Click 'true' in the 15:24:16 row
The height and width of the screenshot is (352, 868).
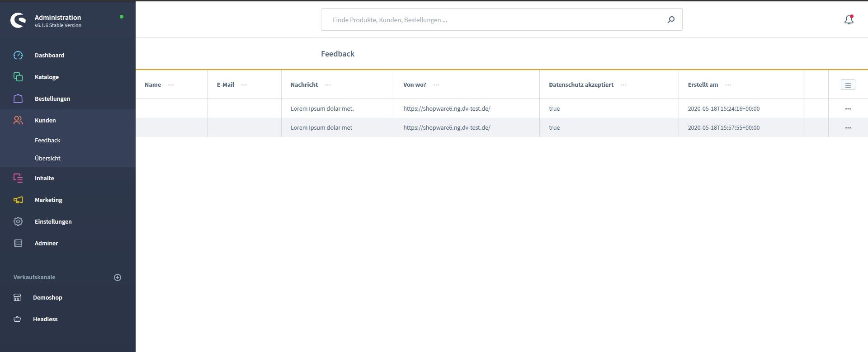coord(554,108)
